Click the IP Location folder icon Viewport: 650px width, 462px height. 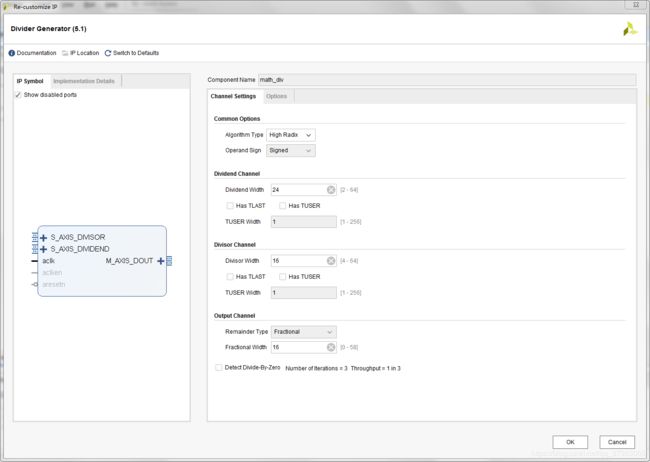pyautogui.click(x=65, y=53)
